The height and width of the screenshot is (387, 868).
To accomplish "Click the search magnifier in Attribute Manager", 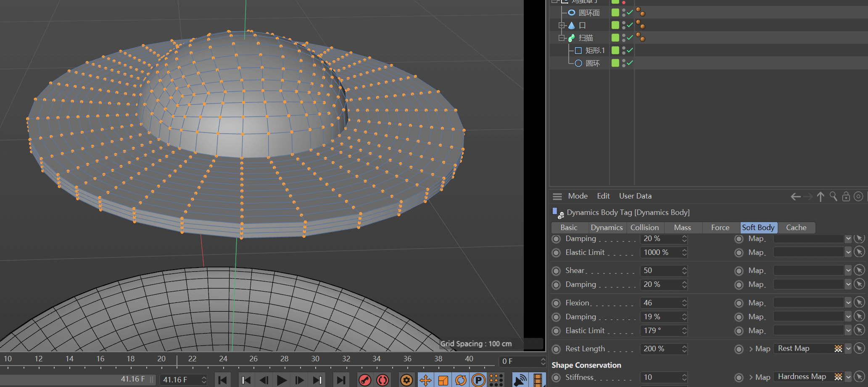I will (x=833, y=196).
